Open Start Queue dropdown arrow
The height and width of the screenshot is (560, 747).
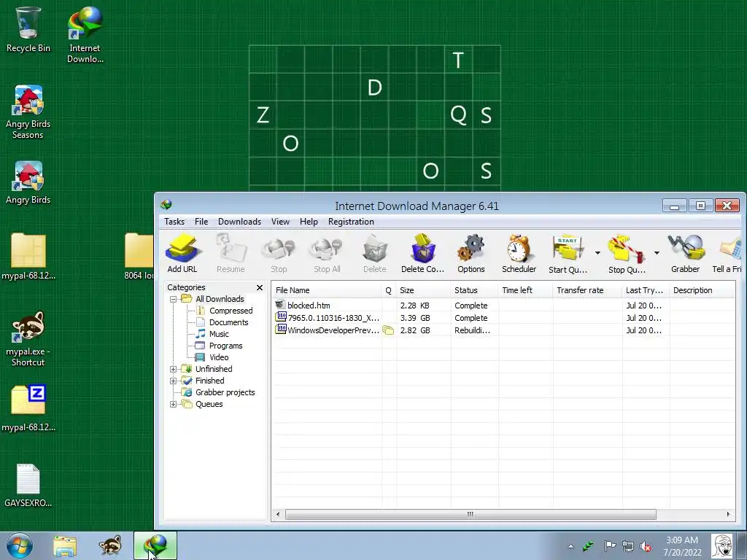pyautogui.click(x=597, y=253)
